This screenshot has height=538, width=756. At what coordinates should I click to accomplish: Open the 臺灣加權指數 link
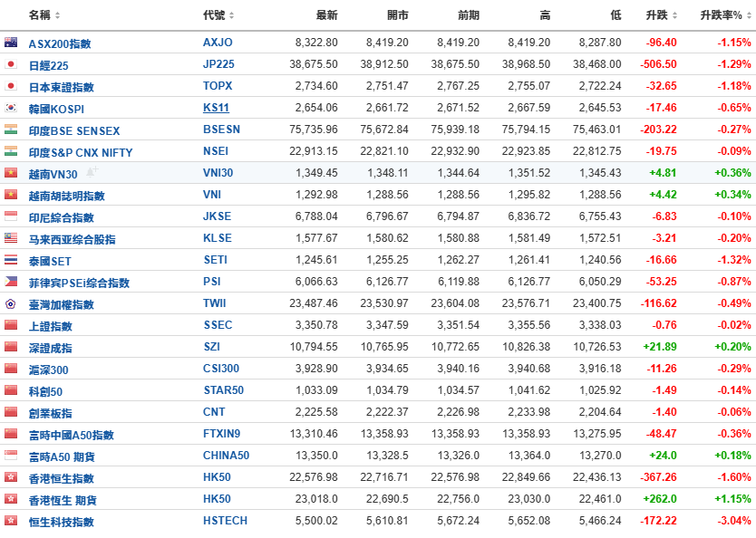[62, 304]
